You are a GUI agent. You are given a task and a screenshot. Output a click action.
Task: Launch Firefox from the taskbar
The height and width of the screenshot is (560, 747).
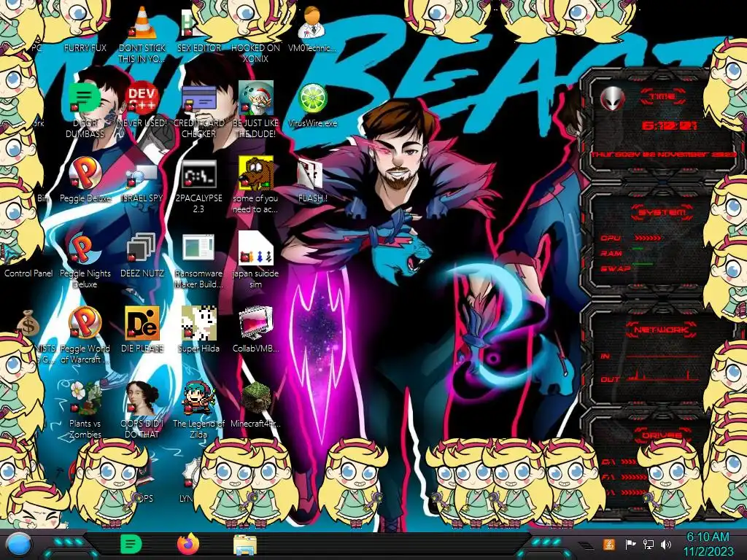[187, 544]
